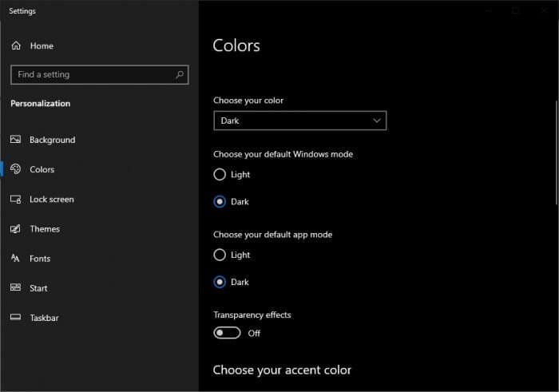Open Background via its picture icon

click(15, 140)
